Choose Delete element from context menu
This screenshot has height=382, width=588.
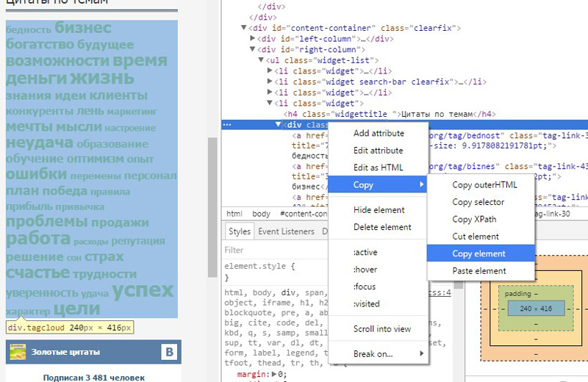382,227
